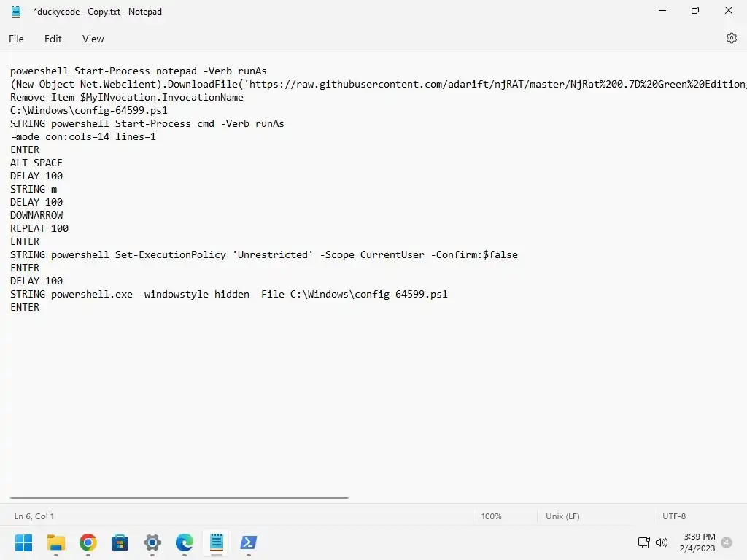Click the 'DOWNARROW' line

[36, 215]
